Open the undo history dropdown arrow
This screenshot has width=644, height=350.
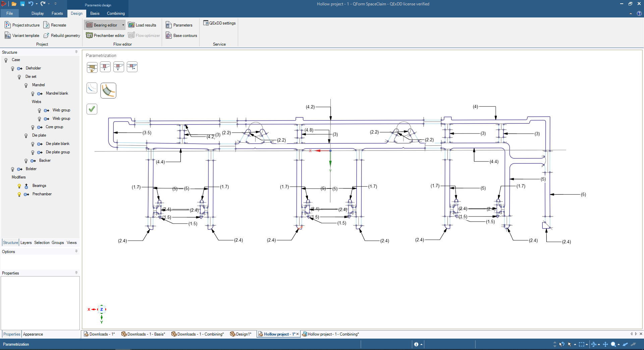[x=37, y=4]
